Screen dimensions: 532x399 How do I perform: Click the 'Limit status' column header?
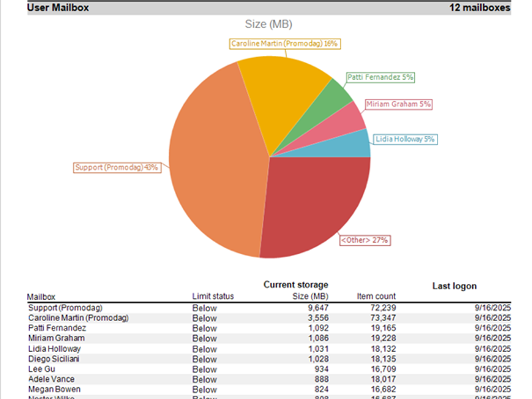coord(213,297)
